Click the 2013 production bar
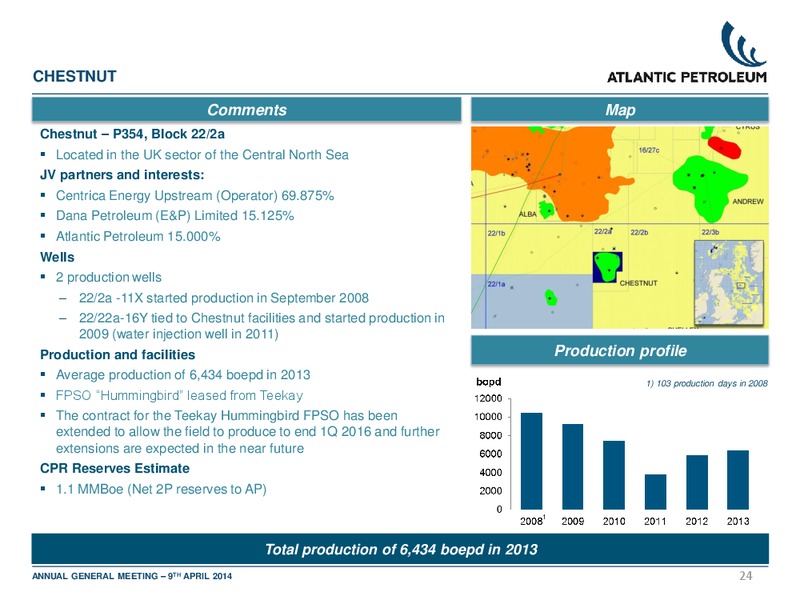Image resolution: width=800 pixels, height=600 pixels. [x=738, y=480]
